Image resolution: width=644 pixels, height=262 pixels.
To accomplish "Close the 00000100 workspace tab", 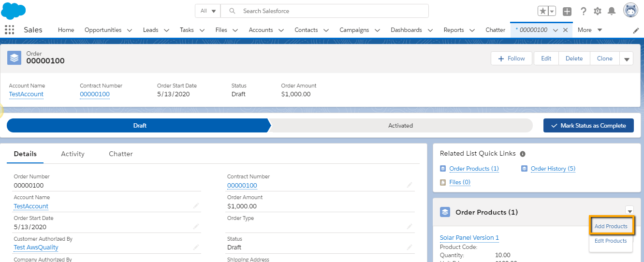I will tap(565, 30).
